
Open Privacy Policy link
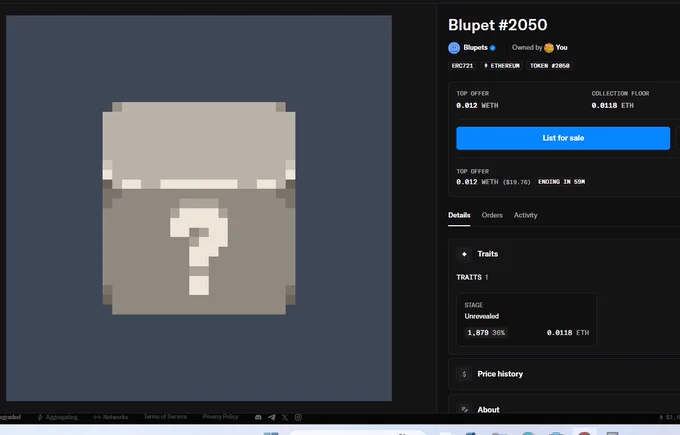click(220, 417)
